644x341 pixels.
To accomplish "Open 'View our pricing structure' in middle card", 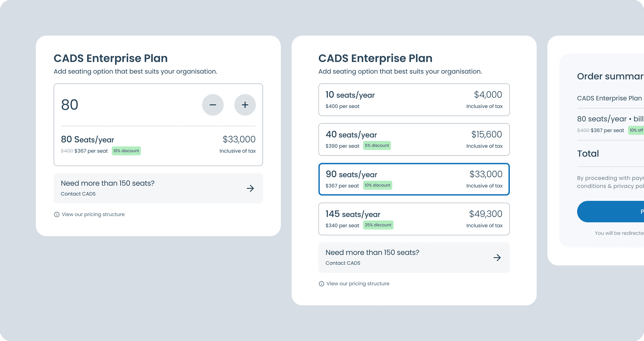I will coord(358,284).
